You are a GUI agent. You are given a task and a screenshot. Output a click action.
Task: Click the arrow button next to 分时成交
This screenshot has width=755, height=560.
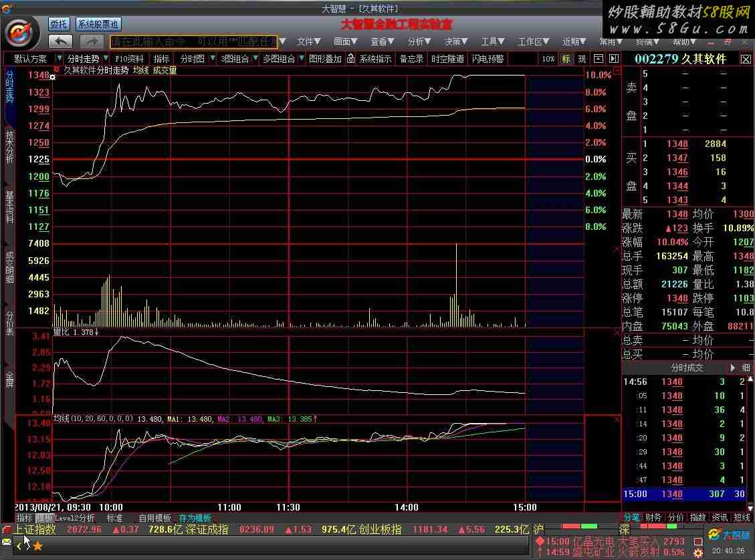click(x=732, y=368)
